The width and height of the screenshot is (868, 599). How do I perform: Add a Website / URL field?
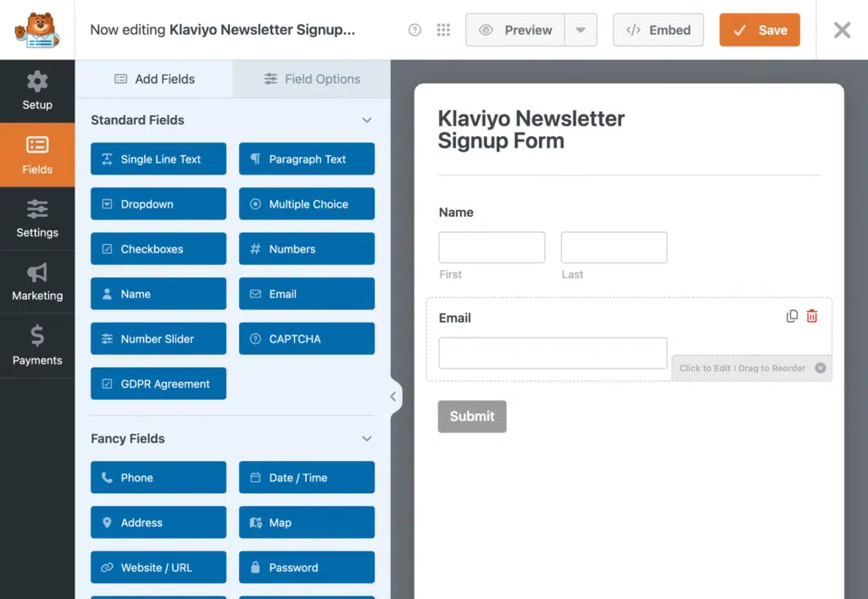pyautogui.click(x=159, y=567)
